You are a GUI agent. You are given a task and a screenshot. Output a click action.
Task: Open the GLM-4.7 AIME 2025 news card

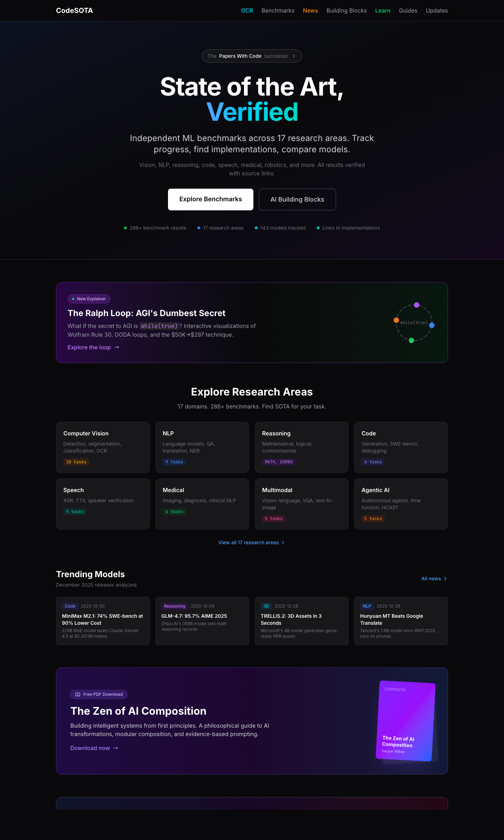coord(202,621)
